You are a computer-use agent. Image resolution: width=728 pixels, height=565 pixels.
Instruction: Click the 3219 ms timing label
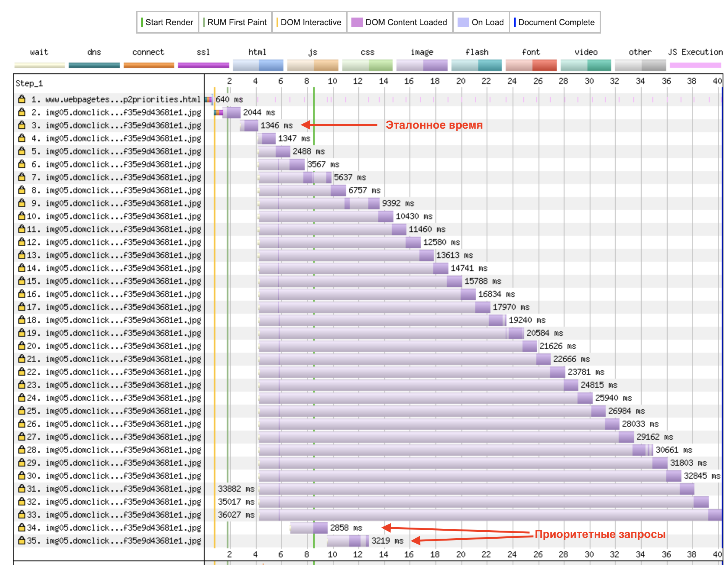click(387, 541)
